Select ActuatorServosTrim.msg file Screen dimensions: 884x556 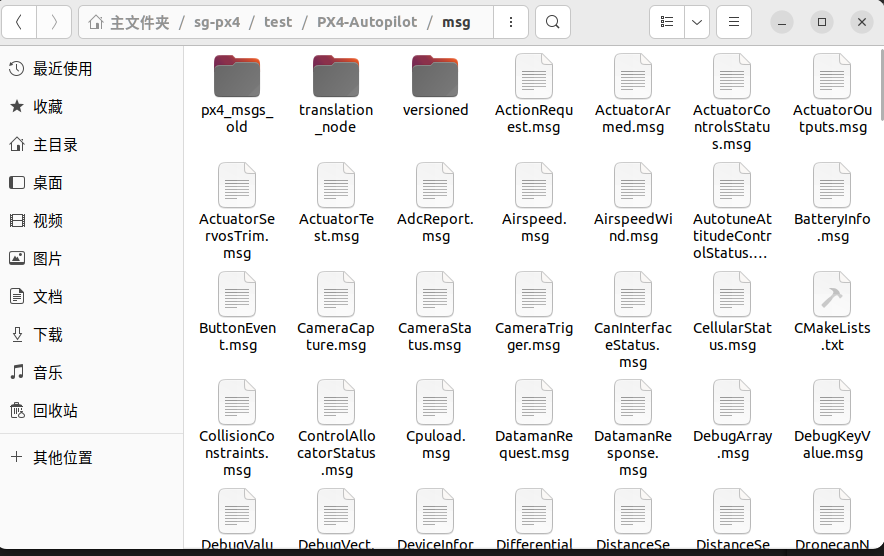(237, 211)
